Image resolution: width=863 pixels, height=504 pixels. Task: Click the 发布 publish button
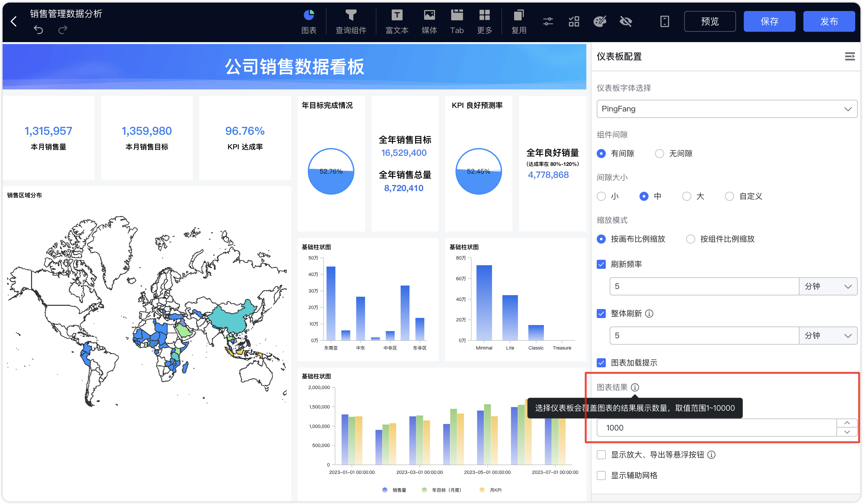tap(829, 21)
